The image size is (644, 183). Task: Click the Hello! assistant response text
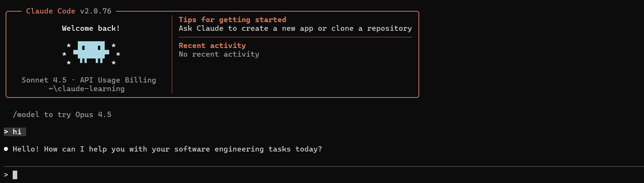coord(167,149)
